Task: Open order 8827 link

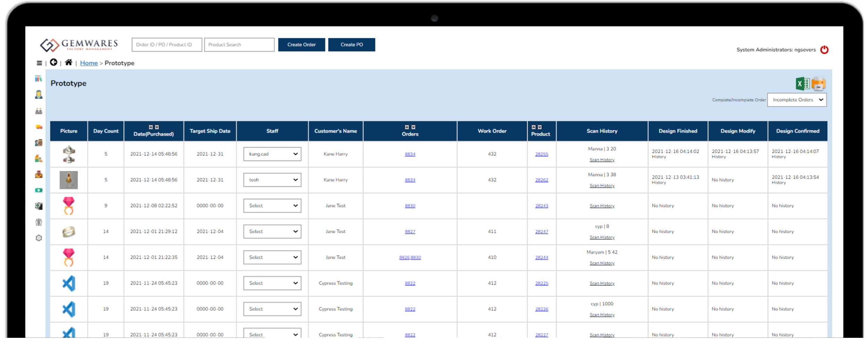Action: click(x=410, y=232)
